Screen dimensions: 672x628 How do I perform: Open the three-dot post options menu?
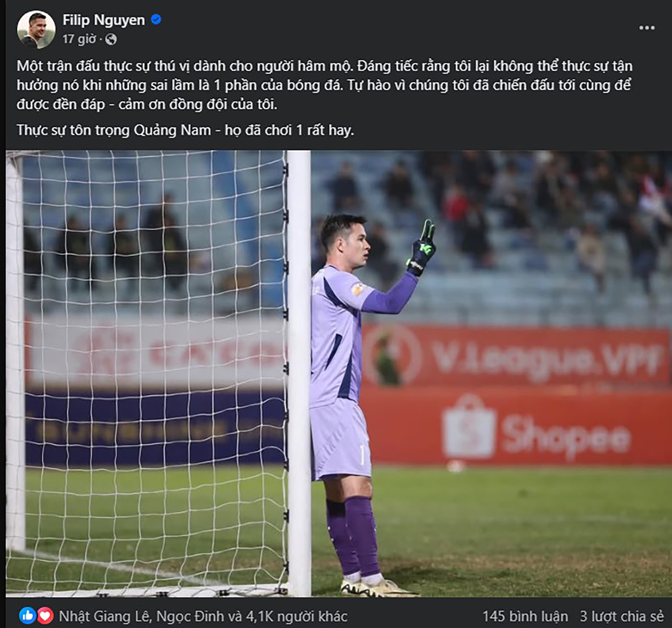(647, 28)
